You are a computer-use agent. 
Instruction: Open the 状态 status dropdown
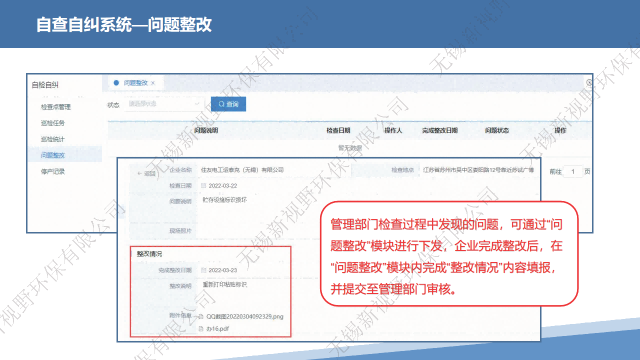tap(164, 104)
